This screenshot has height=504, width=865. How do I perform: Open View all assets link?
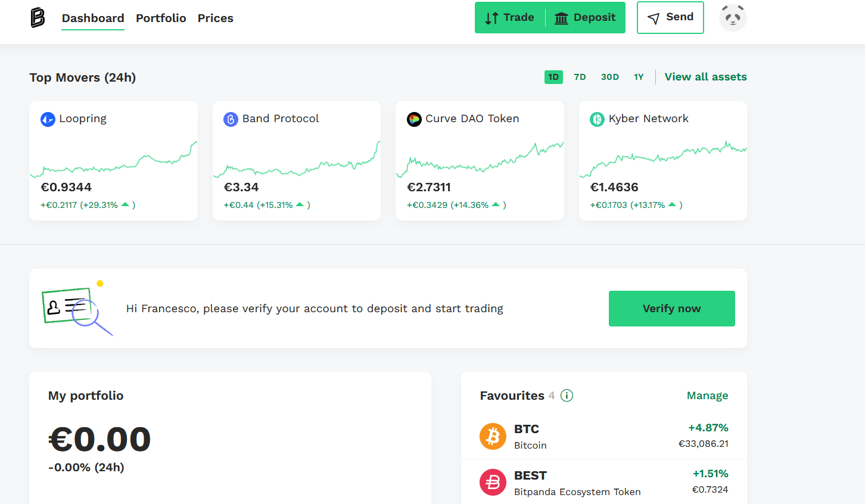point(706,77)
